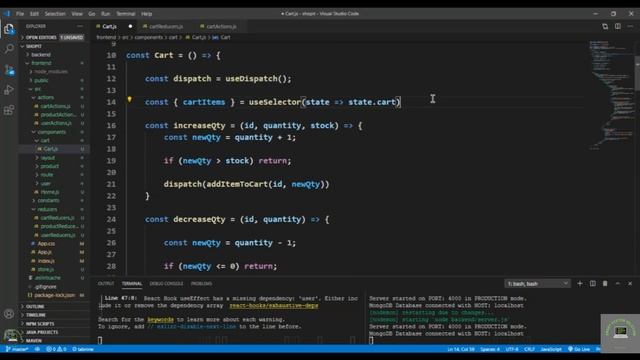Screen dimensions: 640x360
Task: Click the open changes icon in editor toolbar
Action: click(x=605, y=26)
